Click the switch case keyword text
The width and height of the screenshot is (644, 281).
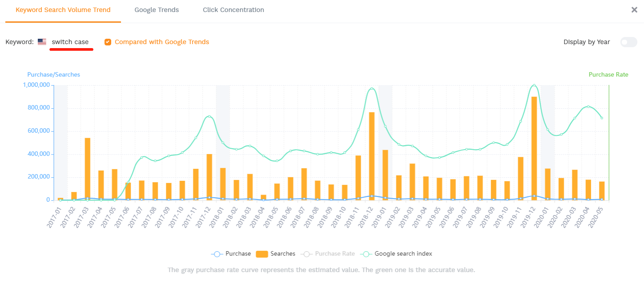[70, 42]
